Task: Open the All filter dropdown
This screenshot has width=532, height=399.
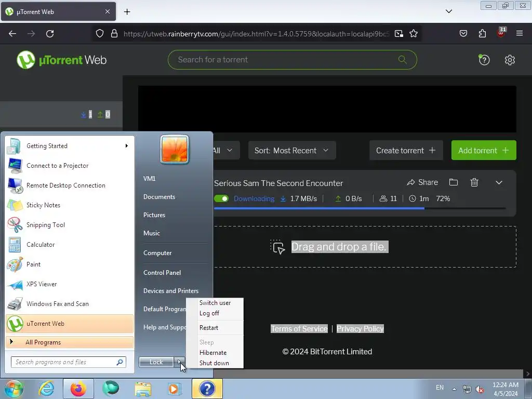Action: [x=222, y=150]
